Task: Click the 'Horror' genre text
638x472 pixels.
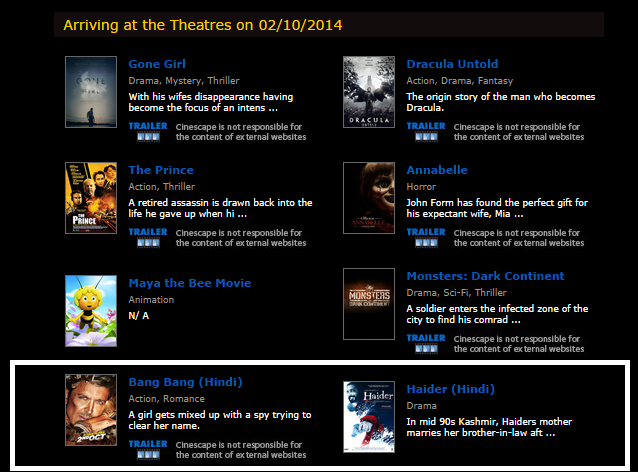Action: click(421, 187)
